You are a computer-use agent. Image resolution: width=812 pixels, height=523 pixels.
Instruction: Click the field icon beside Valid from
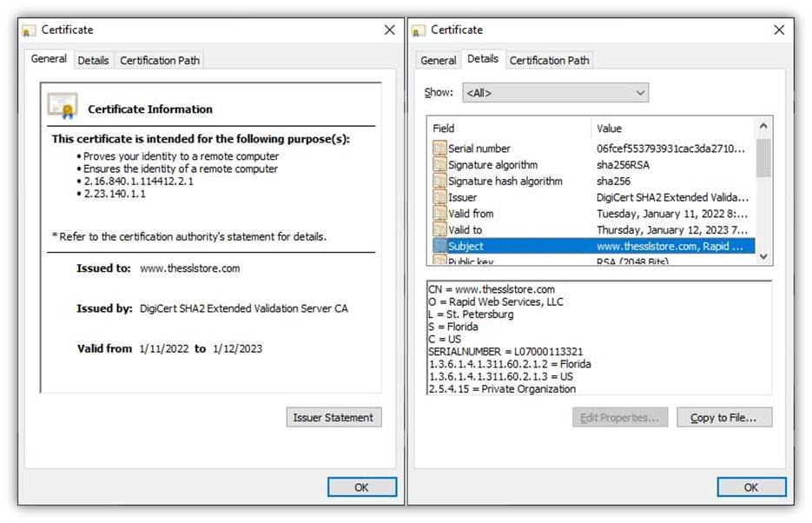pyautogui.click(x=441, y=214)
